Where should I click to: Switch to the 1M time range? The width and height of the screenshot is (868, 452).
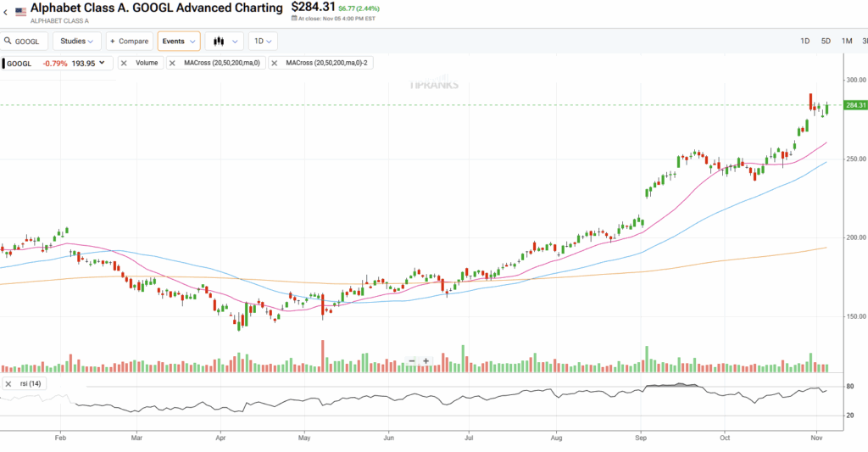(847, 41)
